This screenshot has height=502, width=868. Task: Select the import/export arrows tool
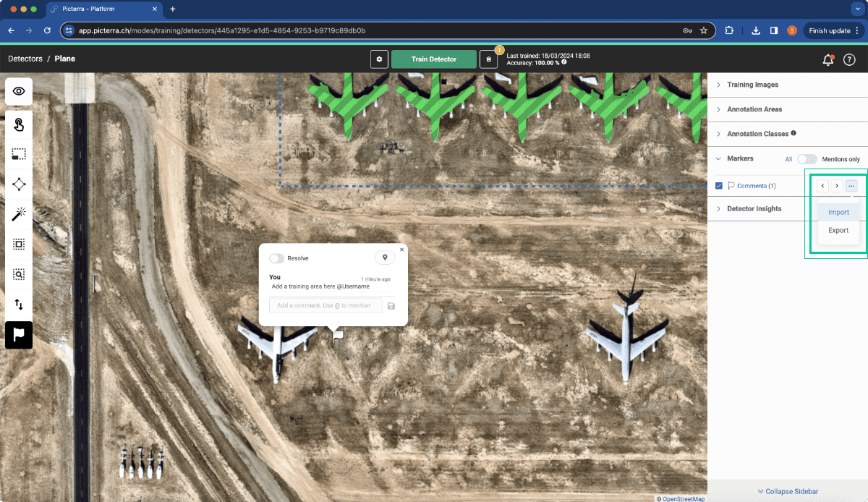(19, 305)
